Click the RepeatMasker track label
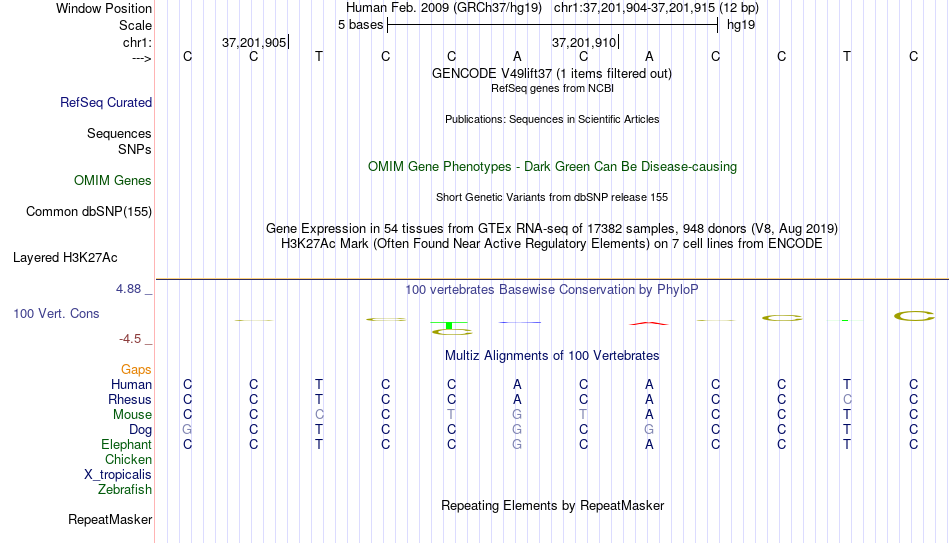 (x=110, y=519)
